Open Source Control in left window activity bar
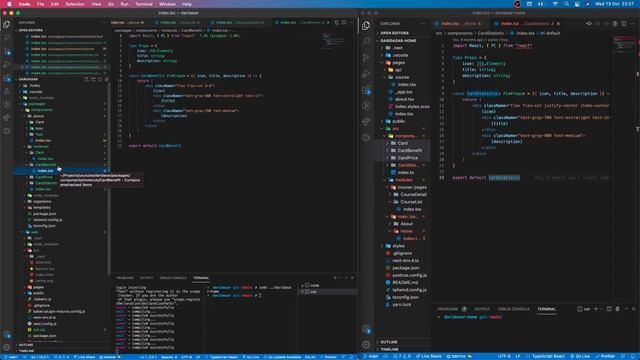640x360 pixels. (x=7, y=51)
